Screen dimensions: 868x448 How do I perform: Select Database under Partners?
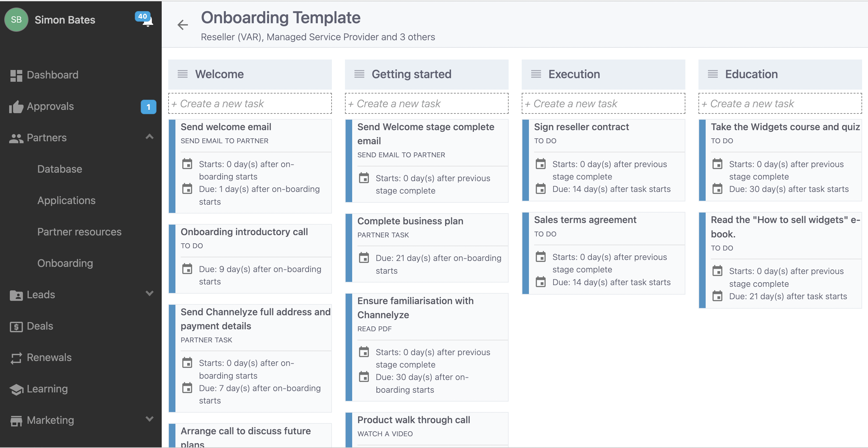click(60, 169)
